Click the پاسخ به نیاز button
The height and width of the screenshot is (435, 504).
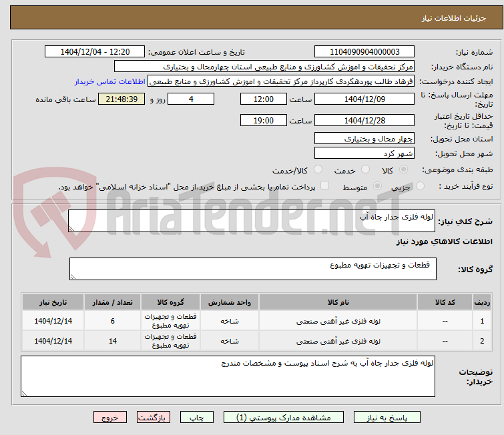pos(387,418)
